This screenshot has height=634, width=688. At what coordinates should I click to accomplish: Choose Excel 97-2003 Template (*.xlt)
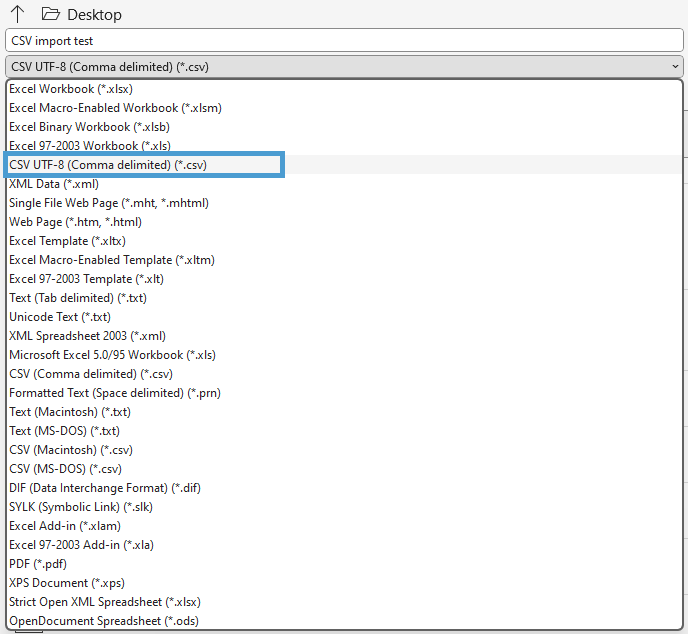(x=344, y=279)
